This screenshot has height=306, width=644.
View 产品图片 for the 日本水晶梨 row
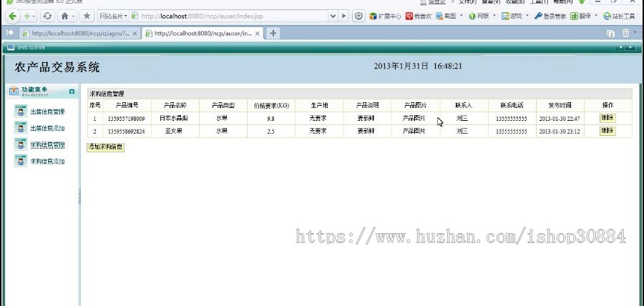pyautogui.click(x=414, y=119)
